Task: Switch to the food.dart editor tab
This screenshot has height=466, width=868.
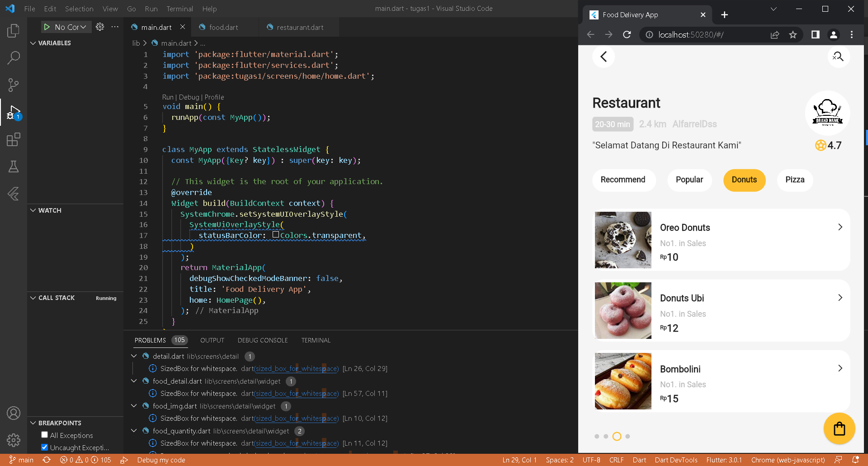Action: pyautogui.click(x=223, y=27)
